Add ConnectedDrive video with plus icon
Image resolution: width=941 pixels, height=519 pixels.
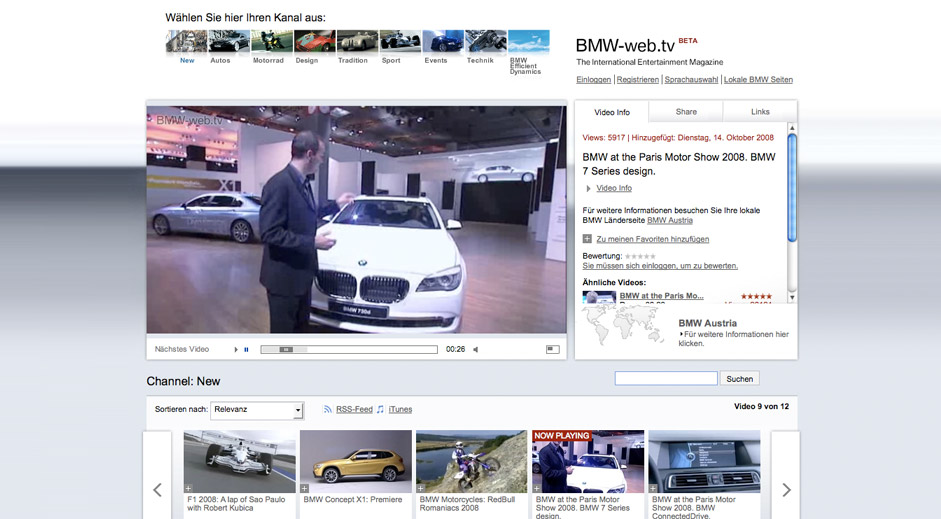pos(653,488)
